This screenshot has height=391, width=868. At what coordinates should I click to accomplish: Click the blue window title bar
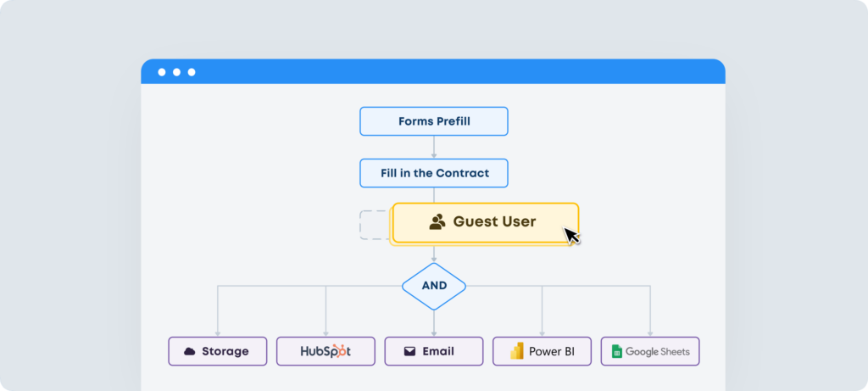tap(458, 72)
